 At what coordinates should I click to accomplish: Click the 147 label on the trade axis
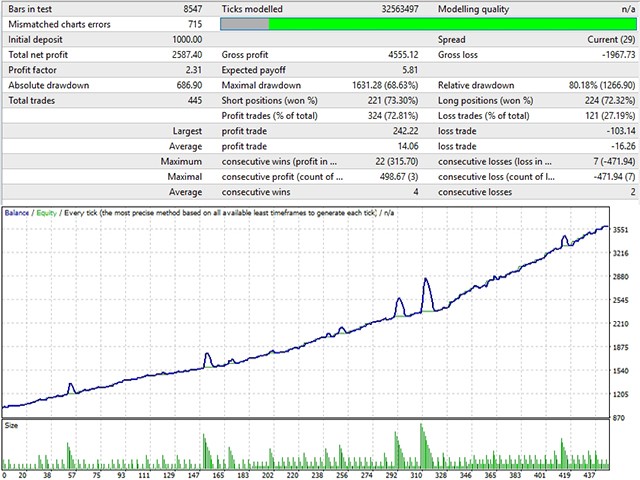coord(193,475)
